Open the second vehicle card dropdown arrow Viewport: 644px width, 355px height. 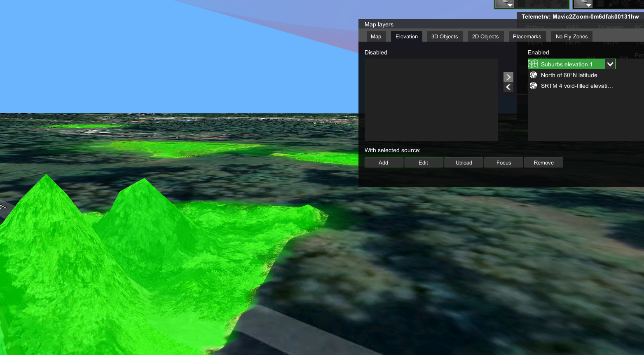point(589,5)
